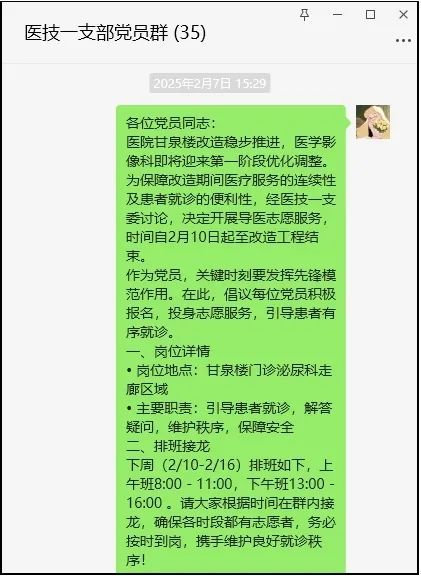Minimize the WeChat chat window
Screen dimensions: 421x576
click(x=337, y=15)
